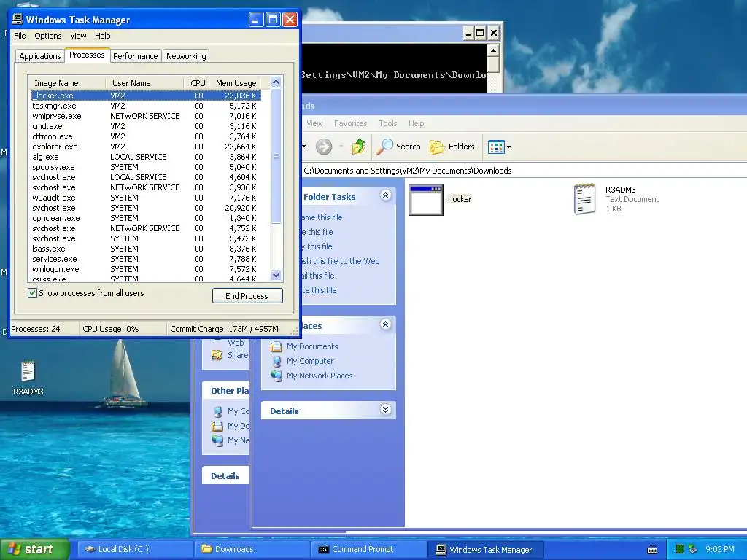Open Favorites menu in Downloads window
This screenshot has width=747, height=560.
tap(351, 123)
